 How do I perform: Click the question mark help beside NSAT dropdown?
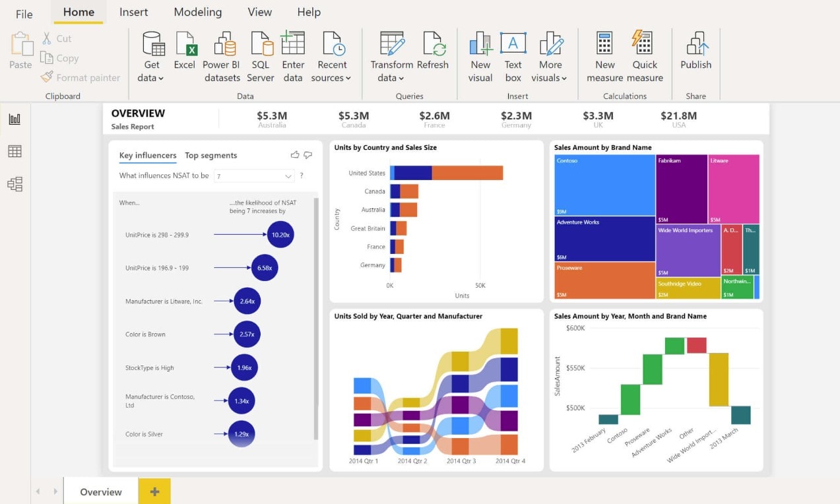[302, 175]
